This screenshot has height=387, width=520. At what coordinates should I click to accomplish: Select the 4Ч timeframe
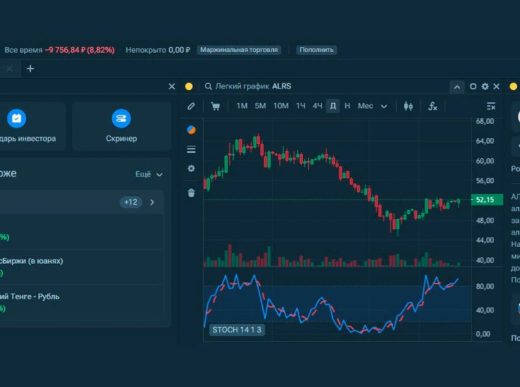317,106
